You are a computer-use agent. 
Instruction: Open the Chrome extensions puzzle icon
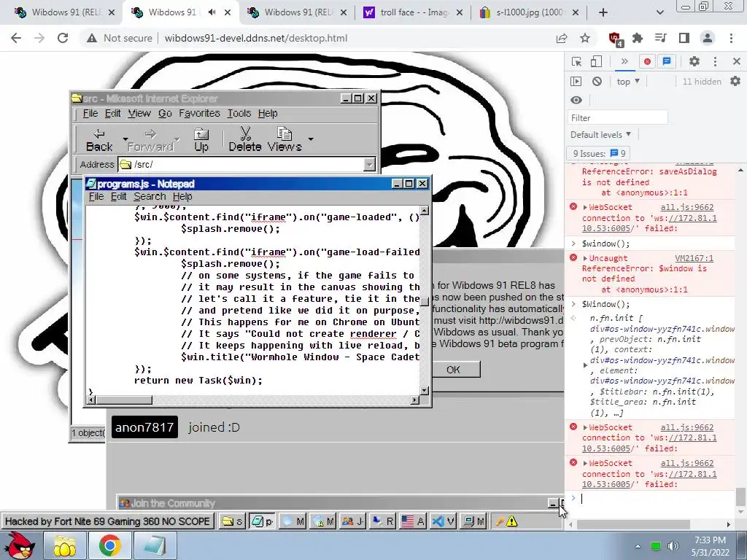click(x=638, y=38)
